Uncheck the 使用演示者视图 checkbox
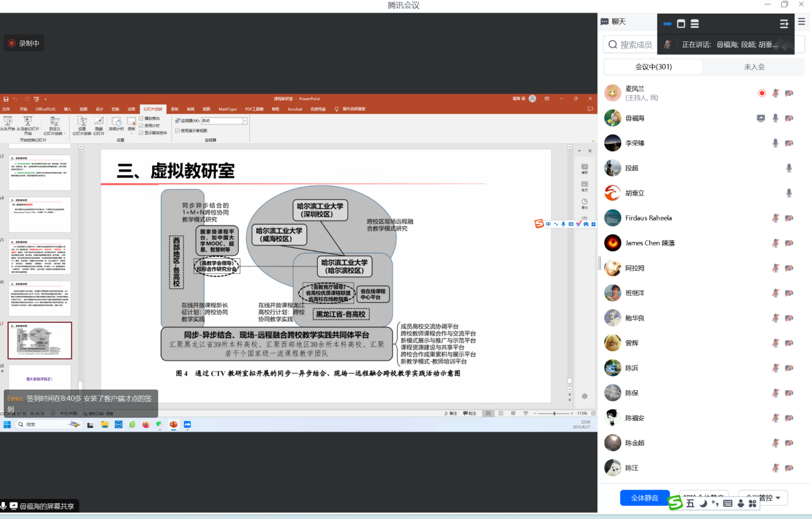 (x=178, y=131)
